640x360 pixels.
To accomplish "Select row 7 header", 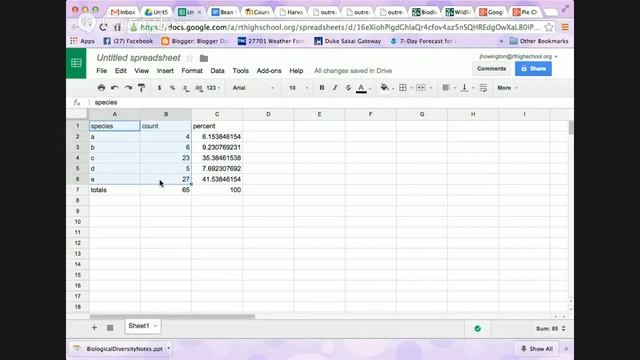I will pyautogui.click(x=78, y=190).
